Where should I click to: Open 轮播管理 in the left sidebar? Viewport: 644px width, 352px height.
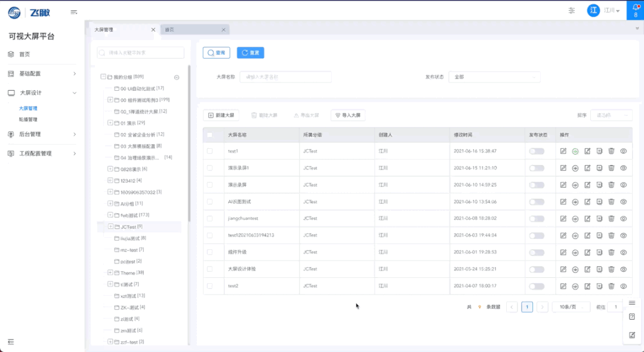tap(28, 120)
